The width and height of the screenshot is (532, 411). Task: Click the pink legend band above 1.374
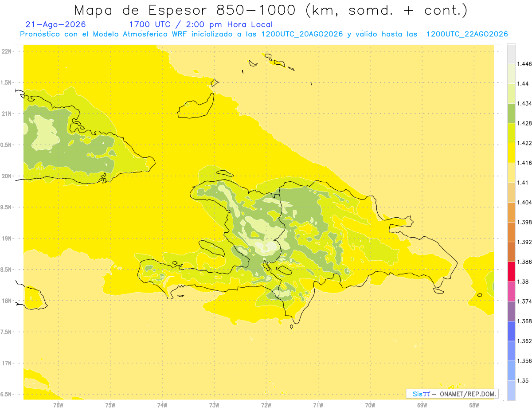[511, 291]
